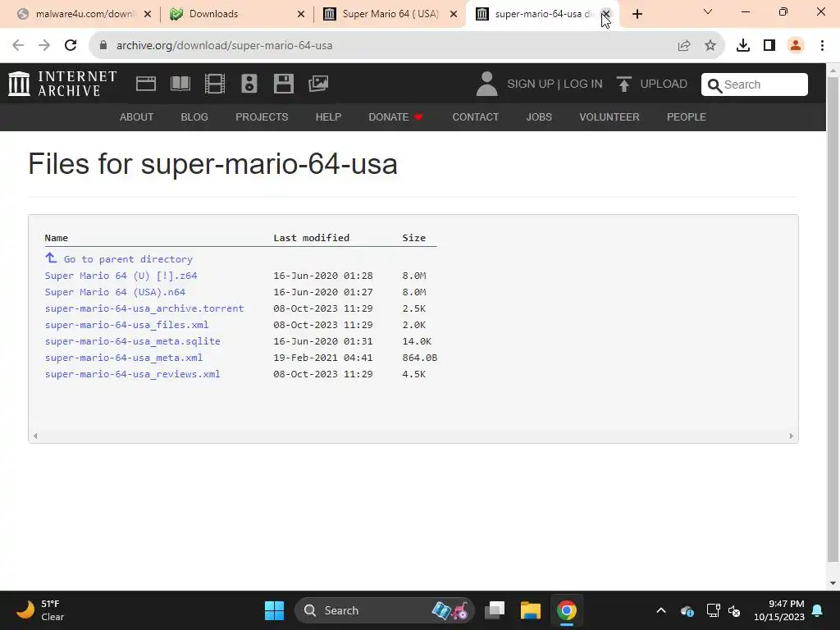840x630 pixels.
Task: Click the padlock site info icon
Action: 103,46
